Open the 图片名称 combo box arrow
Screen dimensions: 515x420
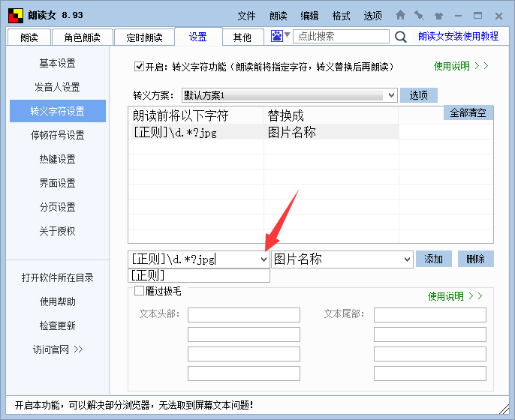[407, 259]
